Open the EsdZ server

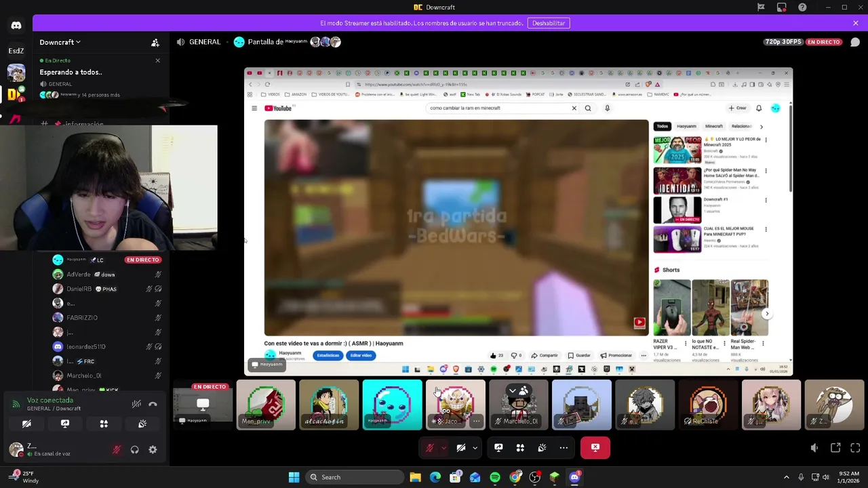[x=16, y=51]
